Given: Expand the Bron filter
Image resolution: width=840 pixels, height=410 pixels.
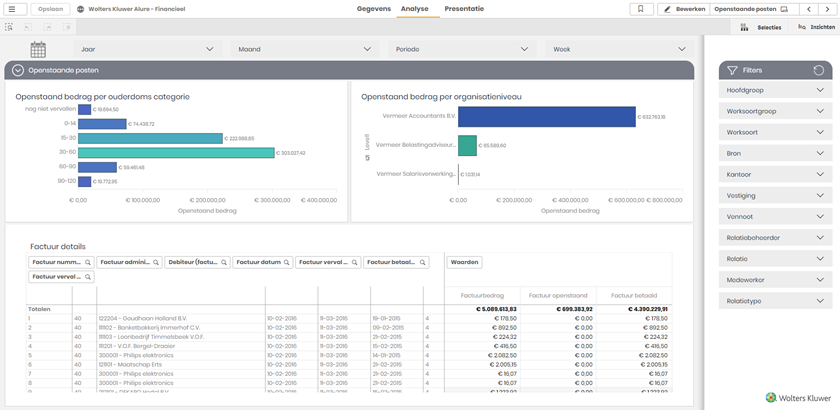Looking at the screenshot, I should click(x=775, y=153).
